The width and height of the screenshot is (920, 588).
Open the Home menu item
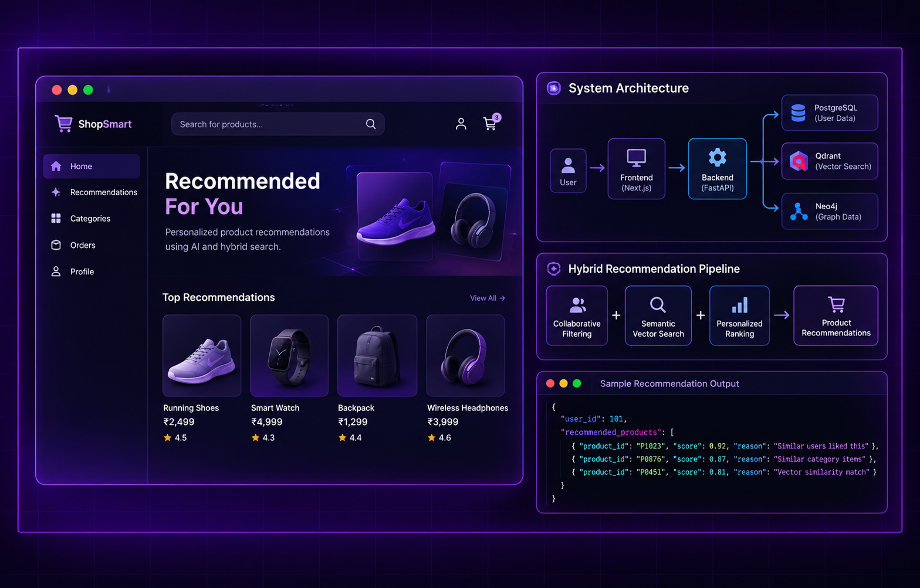click(92, 166)
